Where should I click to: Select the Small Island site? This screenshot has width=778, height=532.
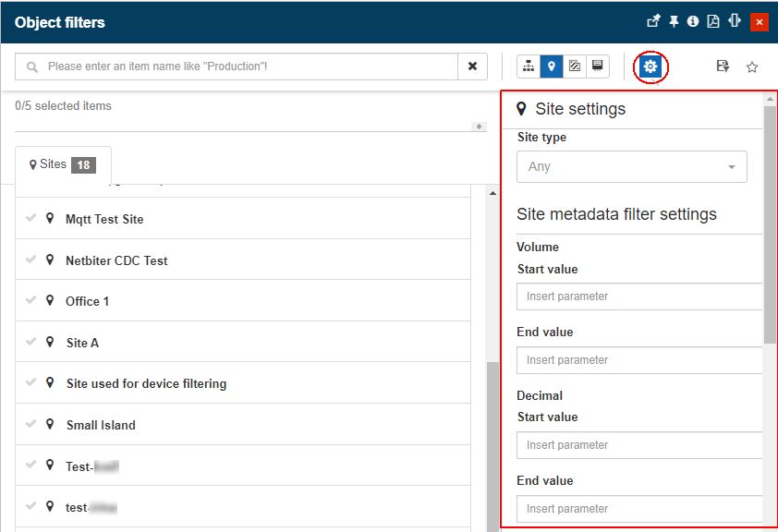point(101,425)
